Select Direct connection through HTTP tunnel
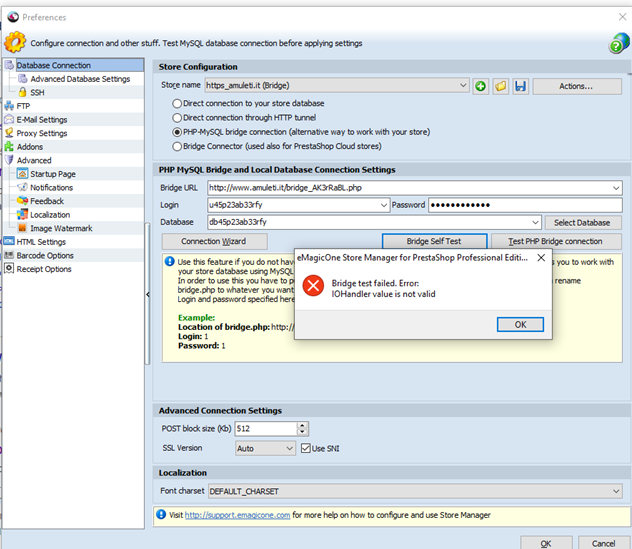632x549 pixels. click(x=177, y=118)
